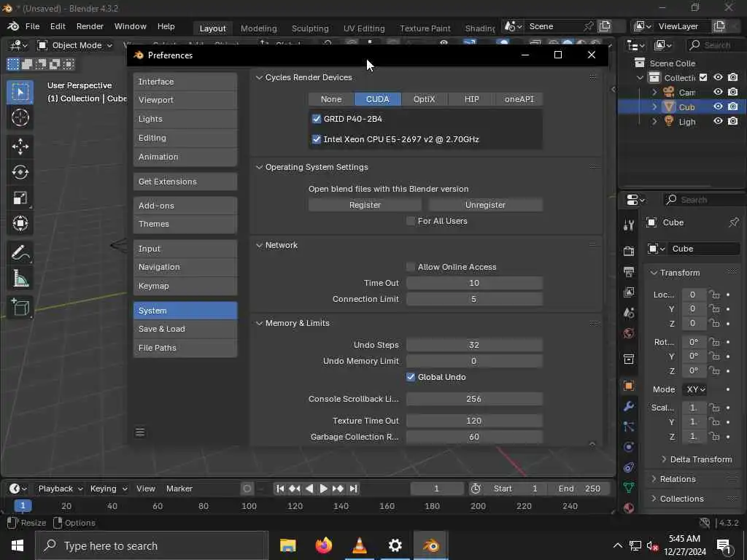
Task: Pick the Scale tool
Action: click(20, 198)
